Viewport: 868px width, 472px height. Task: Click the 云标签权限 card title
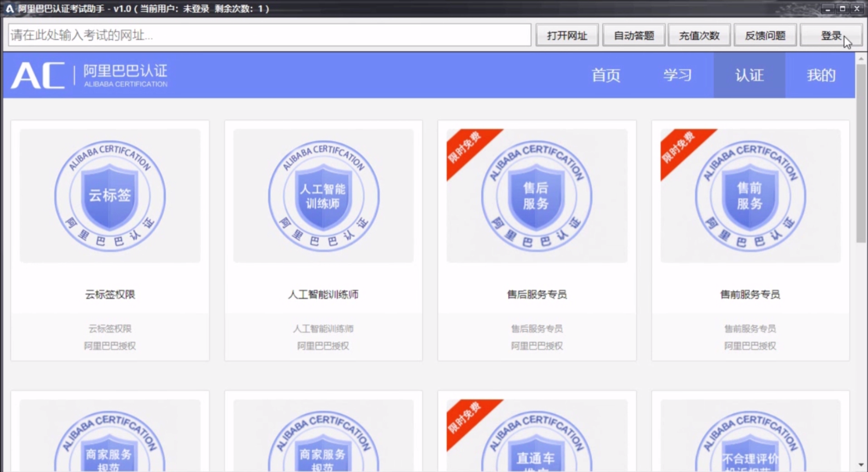point(110,295)
